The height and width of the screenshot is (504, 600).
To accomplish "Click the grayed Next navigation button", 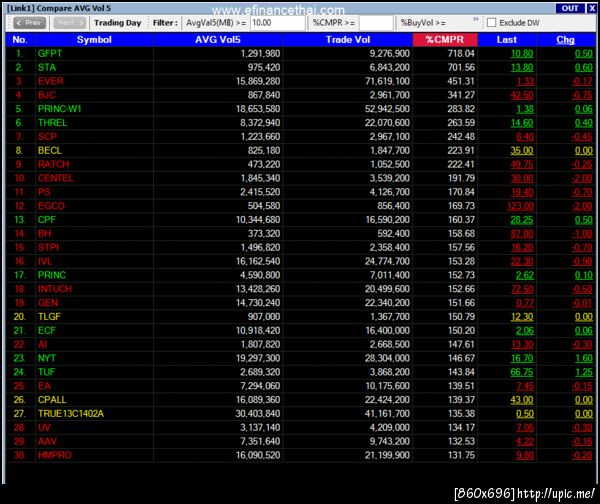I will tap(70, 23).
